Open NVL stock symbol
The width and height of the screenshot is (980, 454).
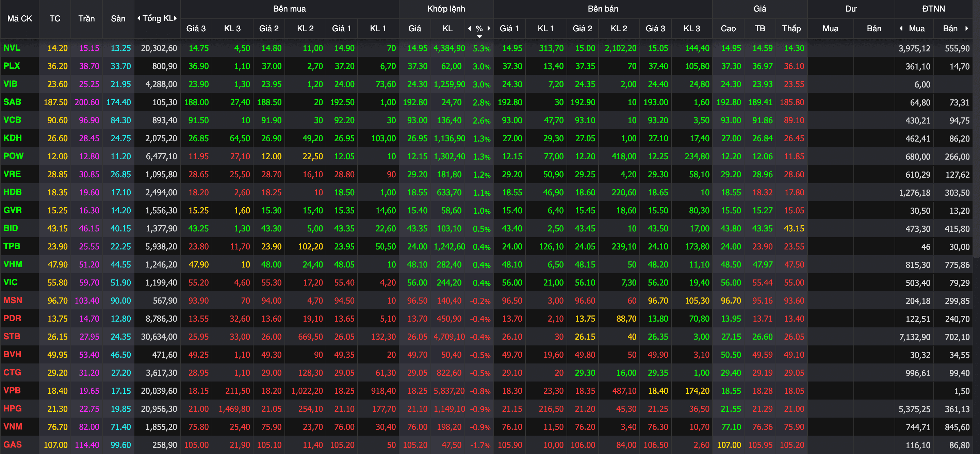click(12, 48)
